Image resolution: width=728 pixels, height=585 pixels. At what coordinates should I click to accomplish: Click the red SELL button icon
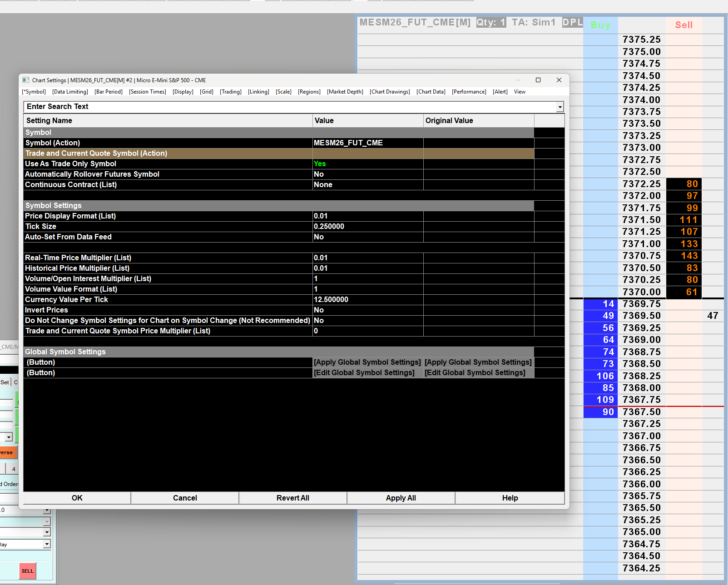click(x=28, y=571)
